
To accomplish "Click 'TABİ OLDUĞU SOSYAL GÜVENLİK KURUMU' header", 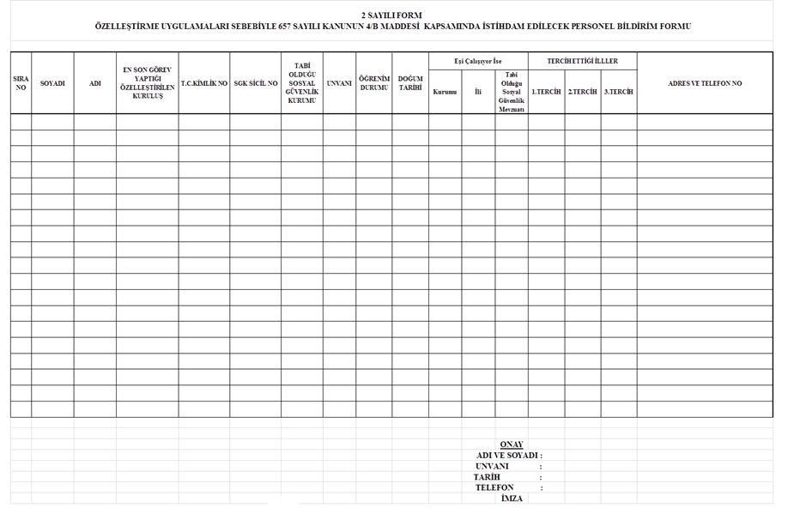I will point(302,83).
